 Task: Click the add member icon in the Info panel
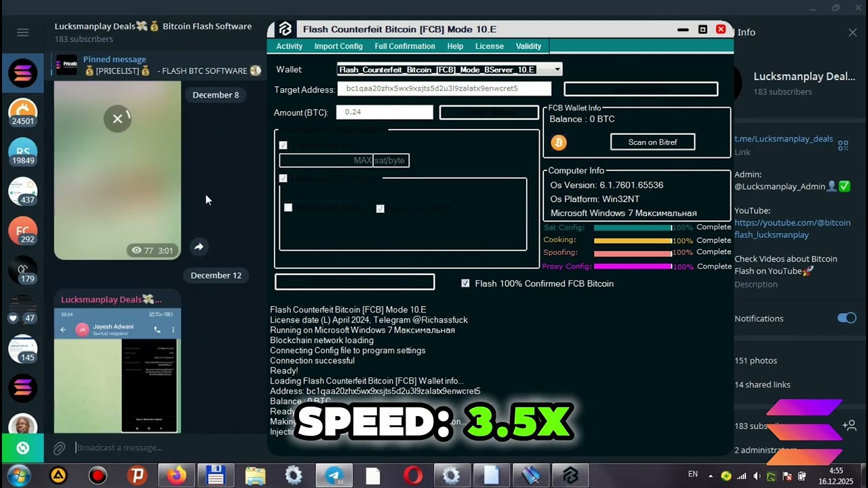pyautogui.click(x=849, y=426)
